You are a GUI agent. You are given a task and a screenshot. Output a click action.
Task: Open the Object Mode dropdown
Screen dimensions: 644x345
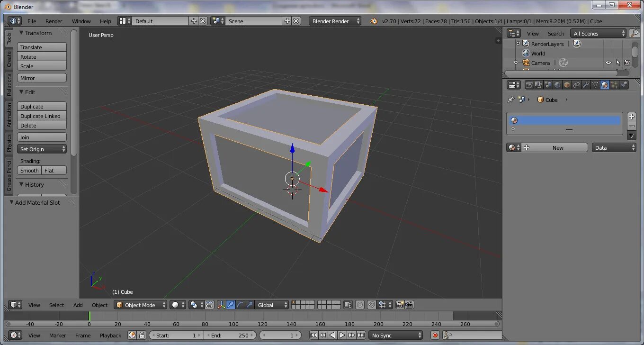(141, 305)
